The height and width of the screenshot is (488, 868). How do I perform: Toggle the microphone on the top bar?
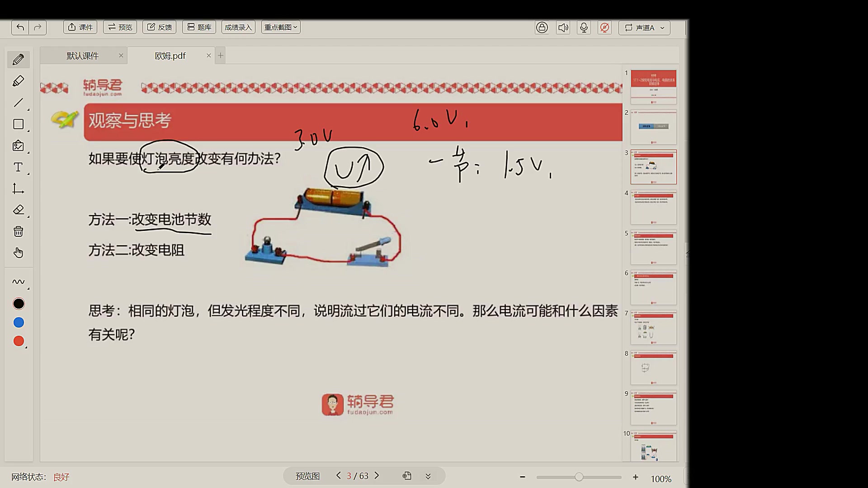[x=584, y=27]
